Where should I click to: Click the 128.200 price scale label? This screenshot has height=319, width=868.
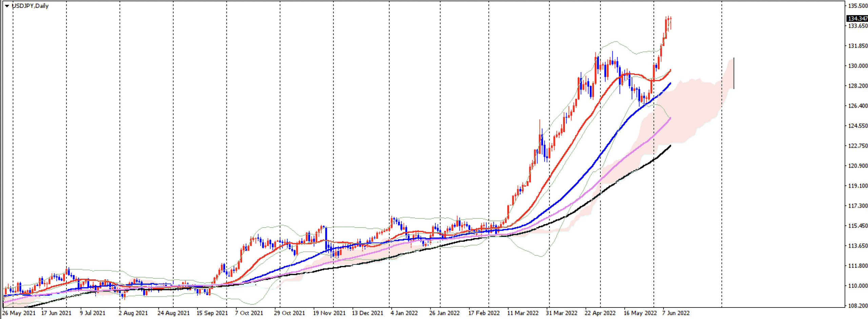coord(858,86)
